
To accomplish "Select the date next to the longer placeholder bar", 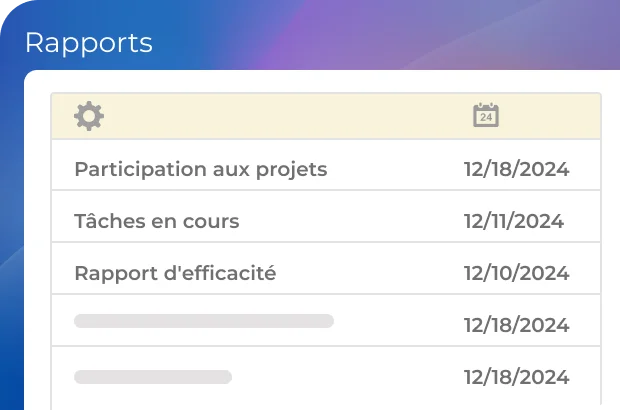I will (x=516, y=325).
